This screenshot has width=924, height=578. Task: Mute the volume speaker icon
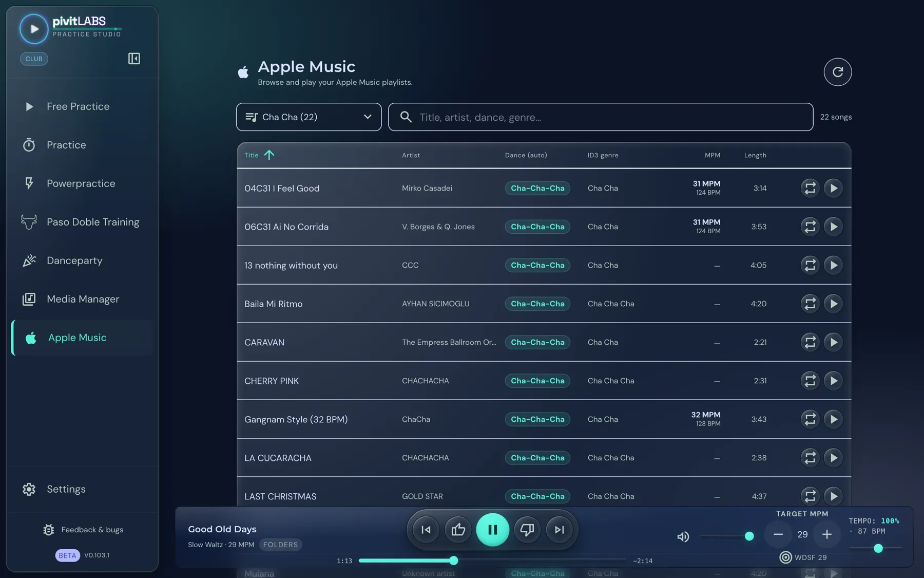tap(683, 537)
